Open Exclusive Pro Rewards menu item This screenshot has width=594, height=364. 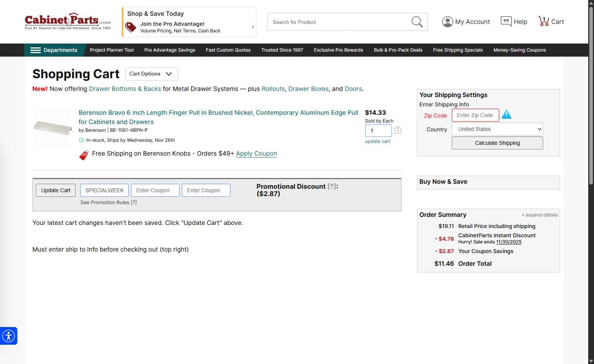point(338,50)
